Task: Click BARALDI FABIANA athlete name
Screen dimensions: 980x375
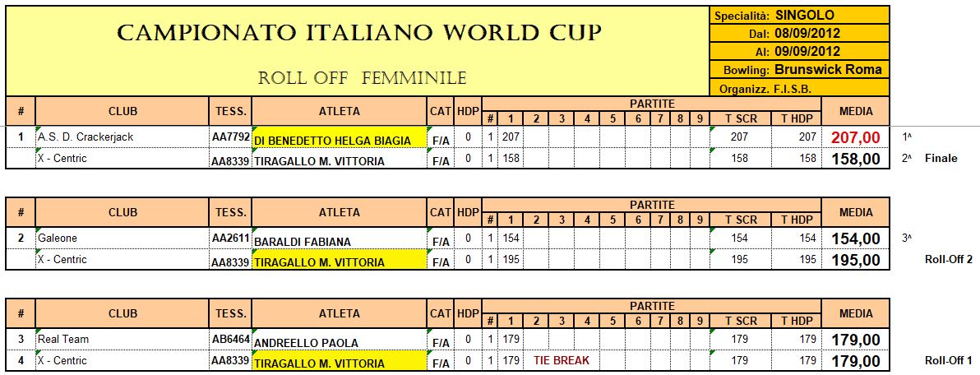Action: [302, 242]
